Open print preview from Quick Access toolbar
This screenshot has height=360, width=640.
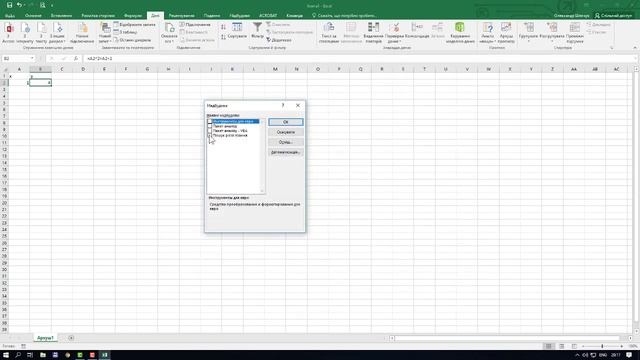point(42,5)
